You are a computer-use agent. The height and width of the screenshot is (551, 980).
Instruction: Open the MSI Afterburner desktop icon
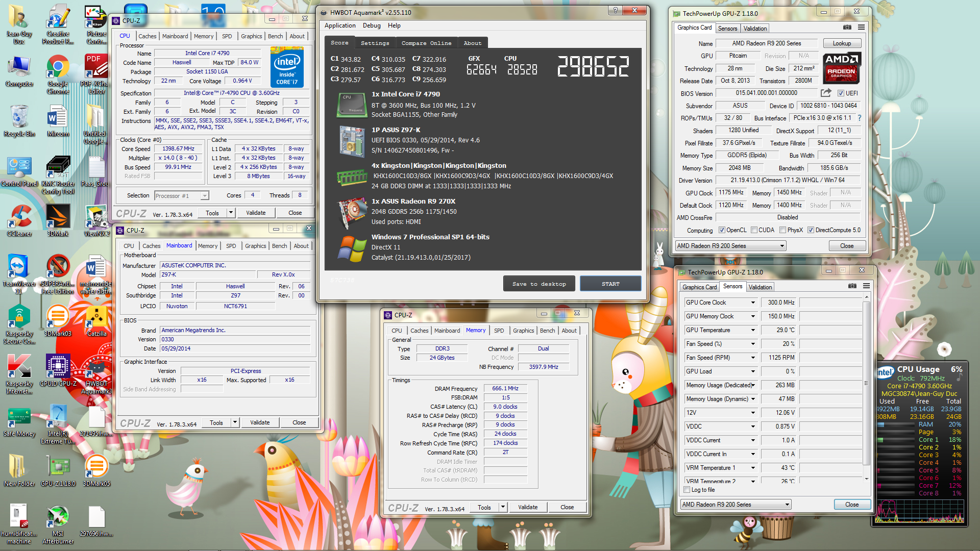pyautogui.click(x=58, y=524)
